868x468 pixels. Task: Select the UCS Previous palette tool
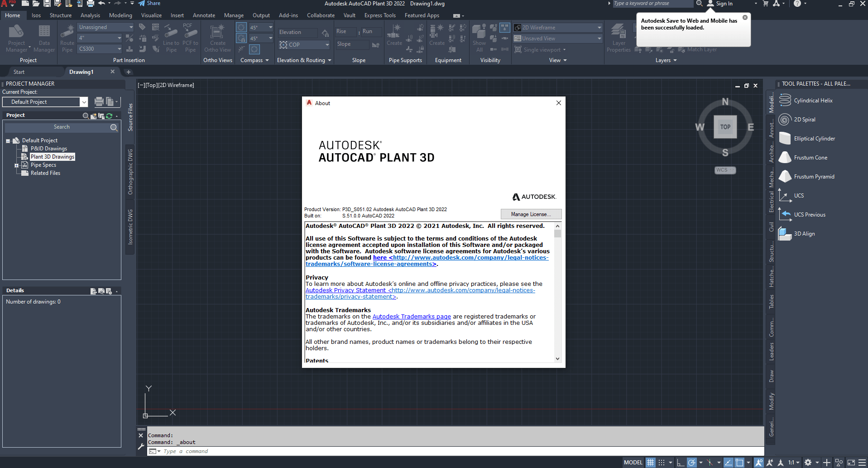pyautogui.click(x=802, y=215)
